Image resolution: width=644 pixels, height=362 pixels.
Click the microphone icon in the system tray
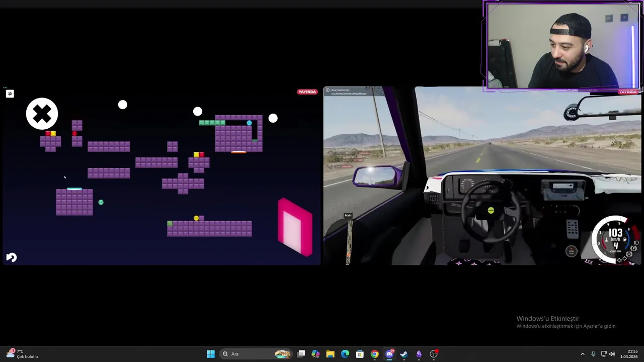pos(593,354)
